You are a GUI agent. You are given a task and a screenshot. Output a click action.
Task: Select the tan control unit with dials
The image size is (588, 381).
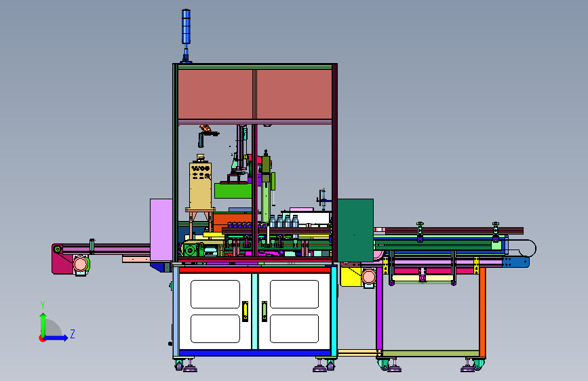click(201, 186)
